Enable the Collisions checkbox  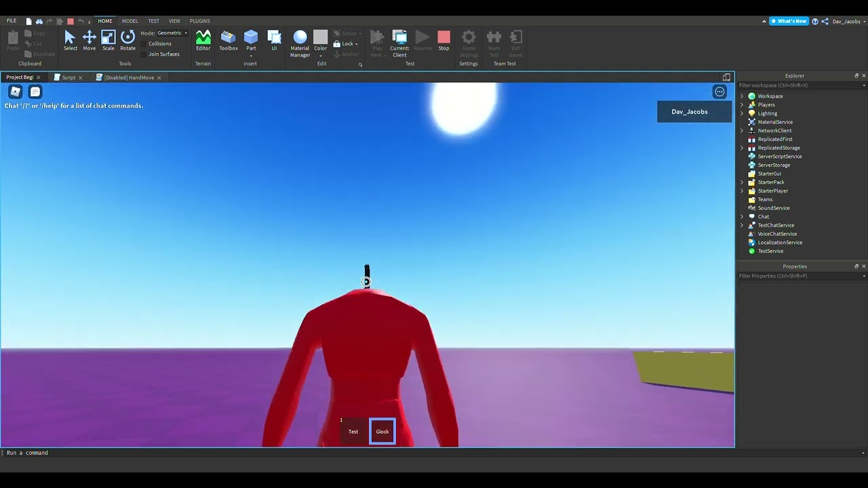pos(144,43)
